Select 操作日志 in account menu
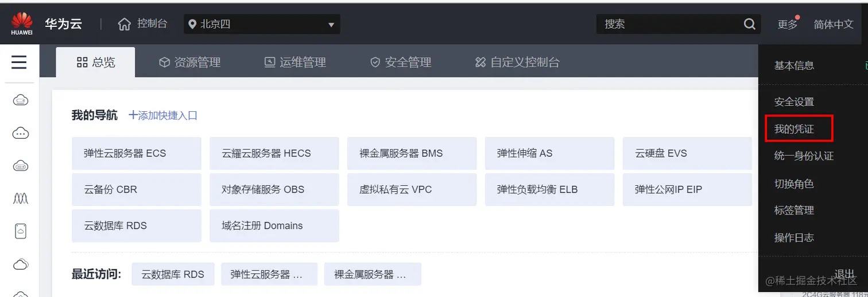The height and width of the screenshot is (297, 868). tap(794, 237)
